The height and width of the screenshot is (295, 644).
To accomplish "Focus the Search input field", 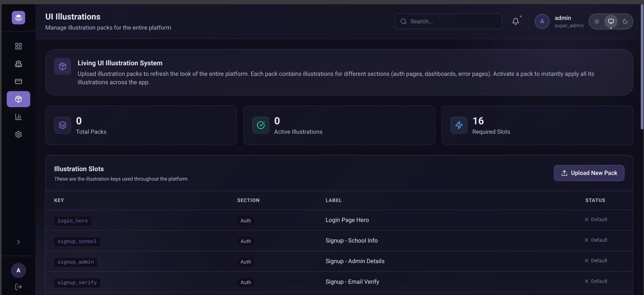I will pos(448,22).
